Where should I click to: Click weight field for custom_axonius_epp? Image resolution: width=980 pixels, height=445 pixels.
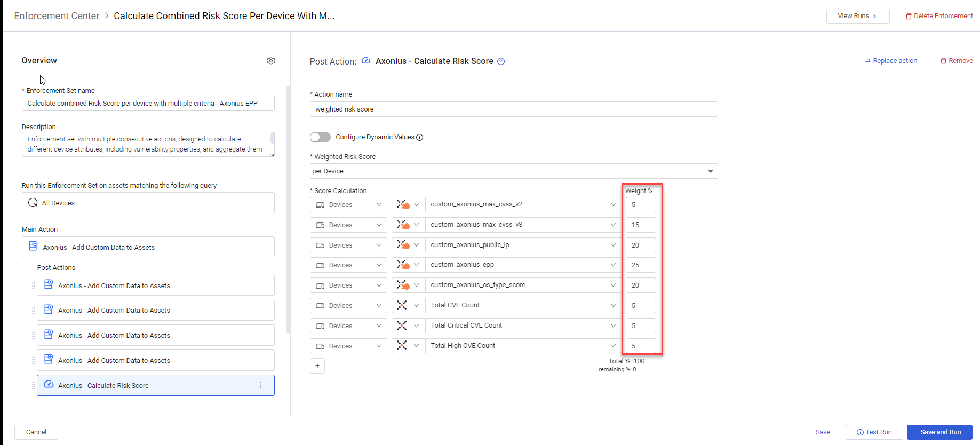click(x=641, y=265)
